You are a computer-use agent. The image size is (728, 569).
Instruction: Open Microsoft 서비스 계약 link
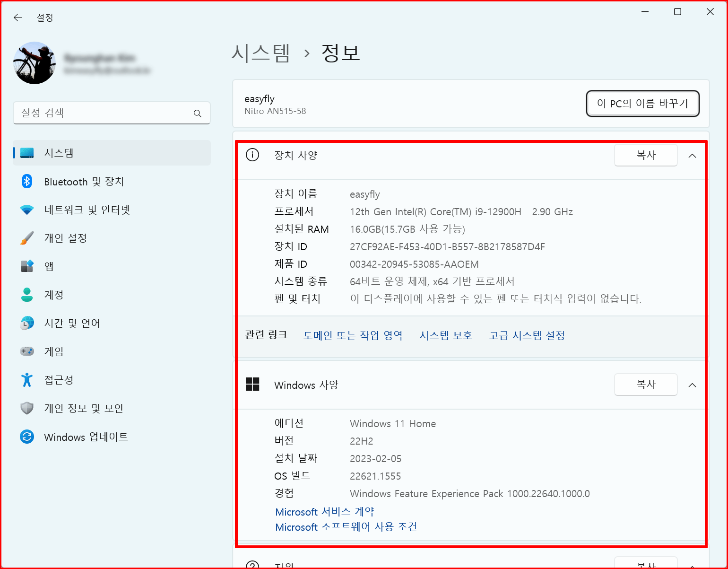pos(324,512)
